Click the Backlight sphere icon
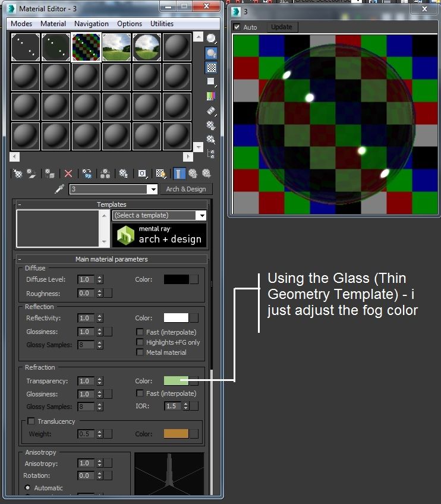441x504 pixels. point(211,53)
